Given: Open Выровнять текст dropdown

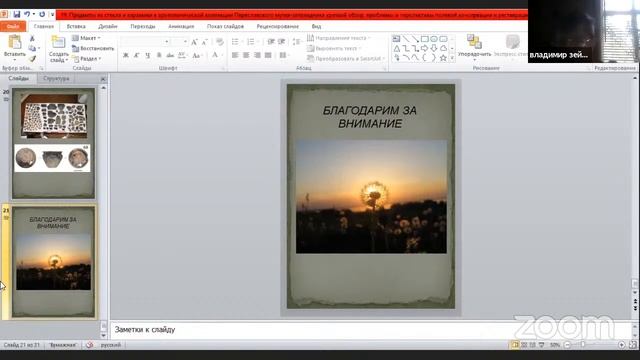Looking at the screenshot, I should [x=334, y=48].
